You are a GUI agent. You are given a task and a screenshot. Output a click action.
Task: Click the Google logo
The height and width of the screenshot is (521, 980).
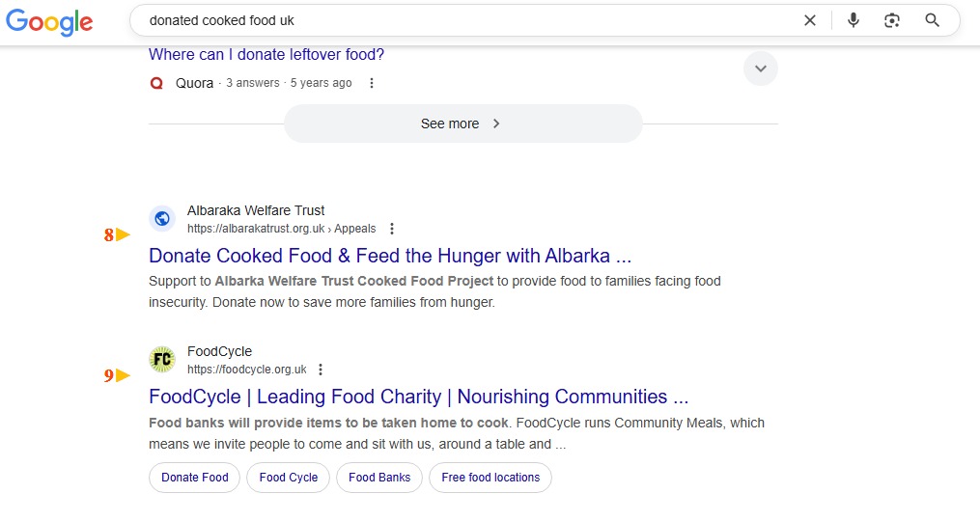click(49, 21)
